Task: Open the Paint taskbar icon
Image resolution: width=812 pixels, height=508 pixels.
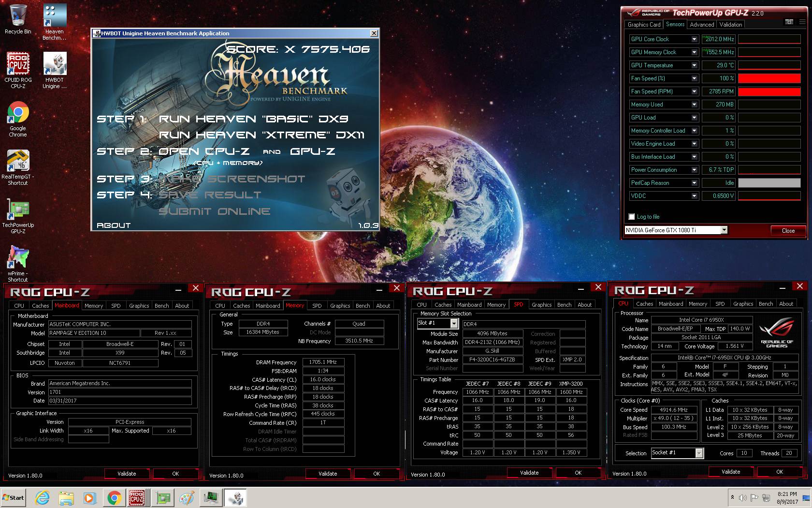Action: pos(187,498)
